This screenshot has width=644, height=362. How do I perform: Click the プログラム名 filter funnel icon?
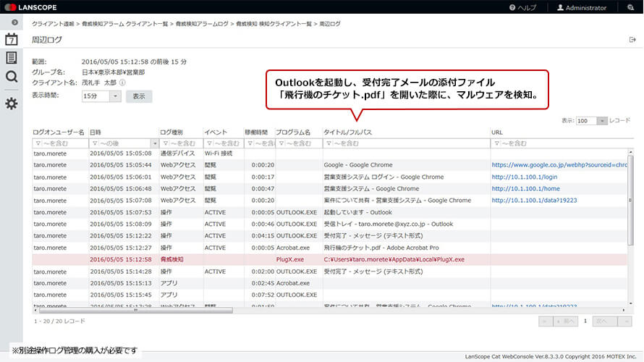coord(281,143)
